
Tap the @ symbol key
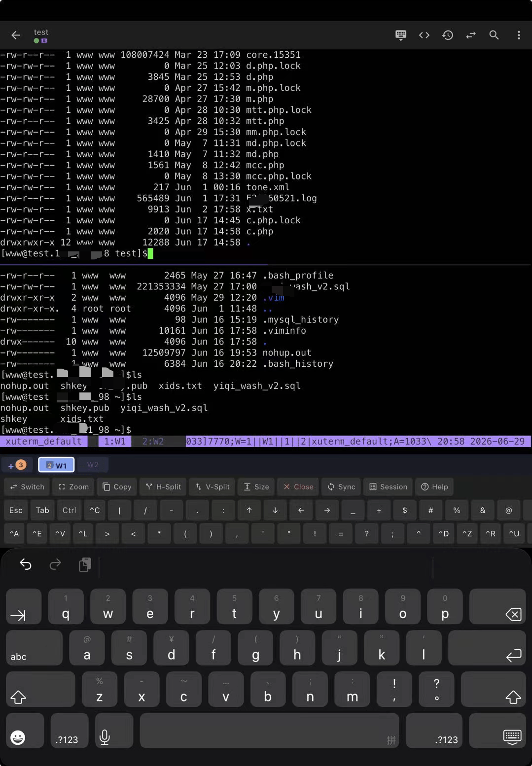pyautogui.click(x=508, y=510)
